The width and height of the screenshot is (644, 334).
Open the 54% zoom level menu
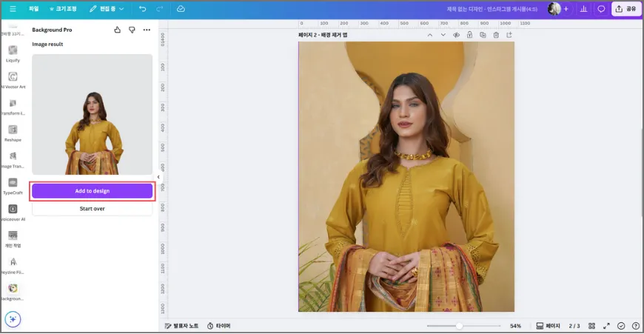tap(515, 326)
